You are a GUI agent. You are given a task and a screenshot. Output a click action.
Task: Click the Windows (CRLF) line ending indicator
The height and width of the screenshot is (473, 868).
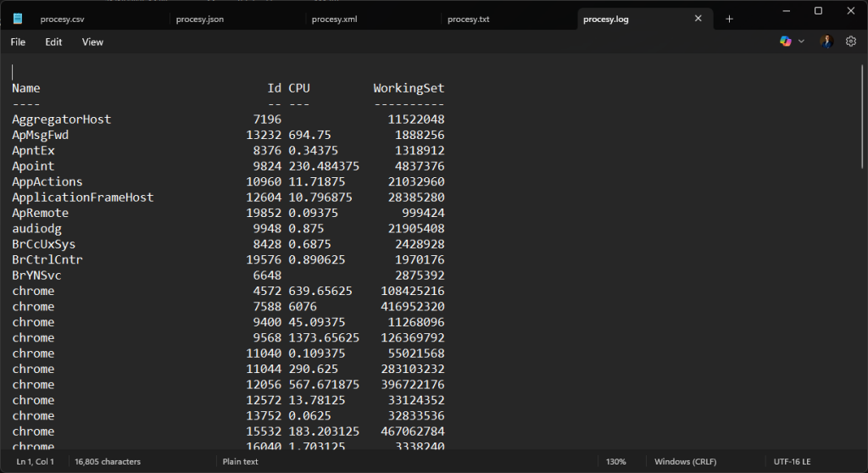pos(687,462)
